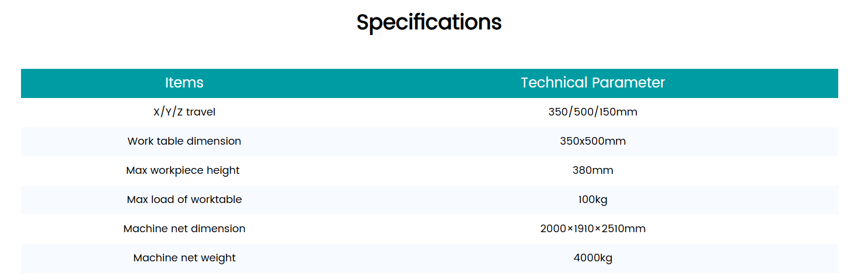Select the Max workpiece height label
868x280 pixels.
pyautogui.click(x=183, y=170)
